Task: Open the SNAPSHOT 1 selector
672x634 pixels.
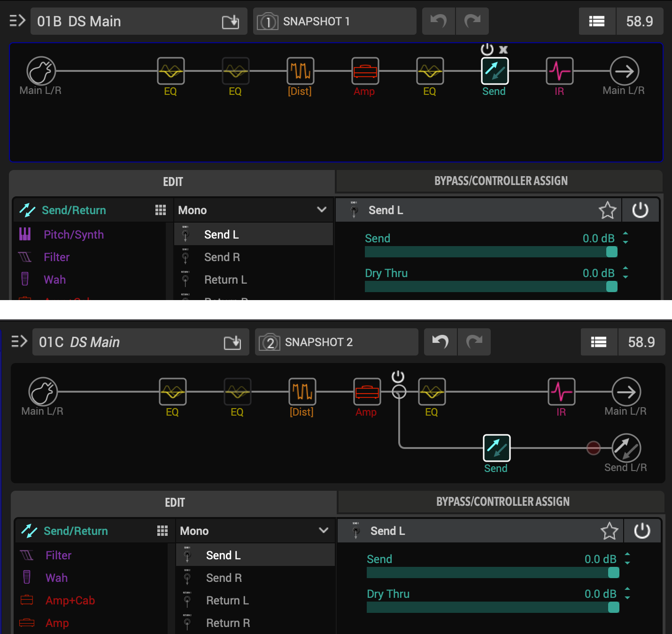Action: point(335,21)
